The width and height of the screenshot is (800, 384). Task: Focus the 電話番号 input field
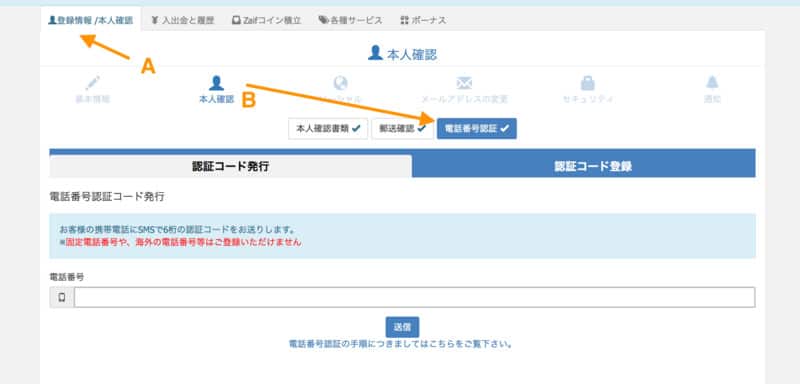click(x=414, y=297)
